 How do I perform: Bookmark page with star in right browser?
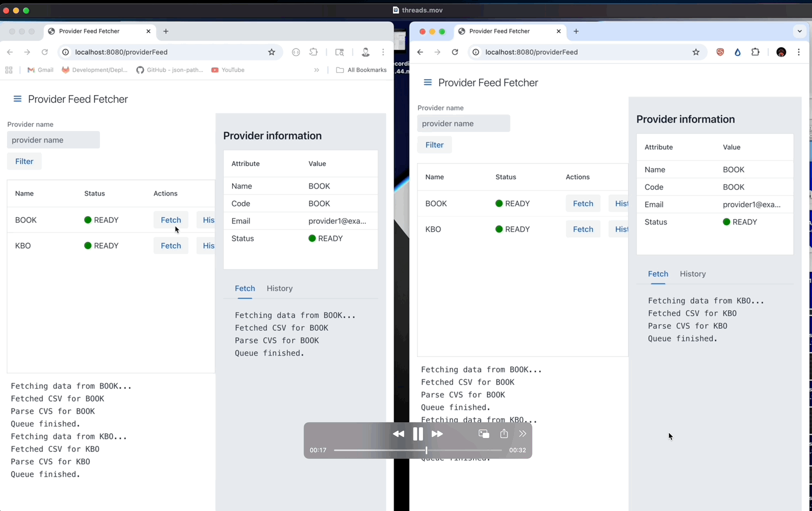click(695, 52)
